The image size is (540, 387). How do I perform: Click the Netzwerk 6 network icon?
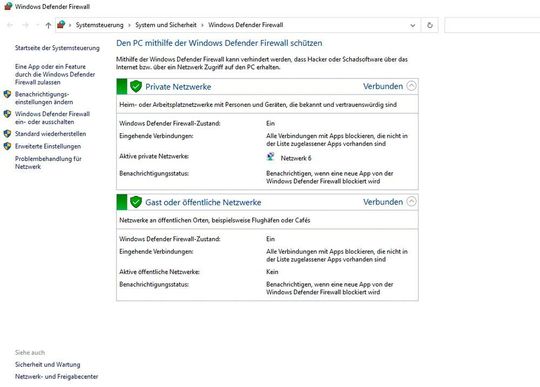[x=271, y=157]
